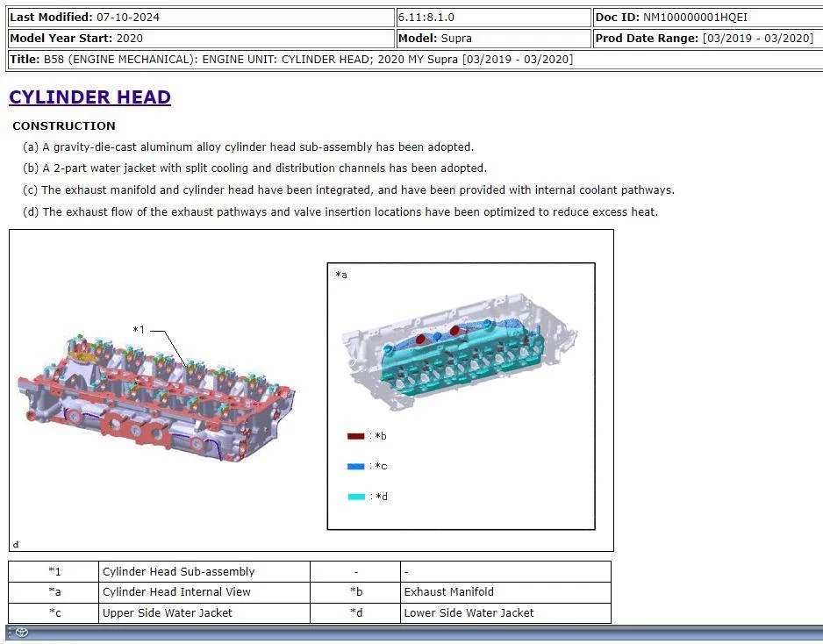Select the '6.11:8.1.0' version cell
823x644 pixels.
493,18
